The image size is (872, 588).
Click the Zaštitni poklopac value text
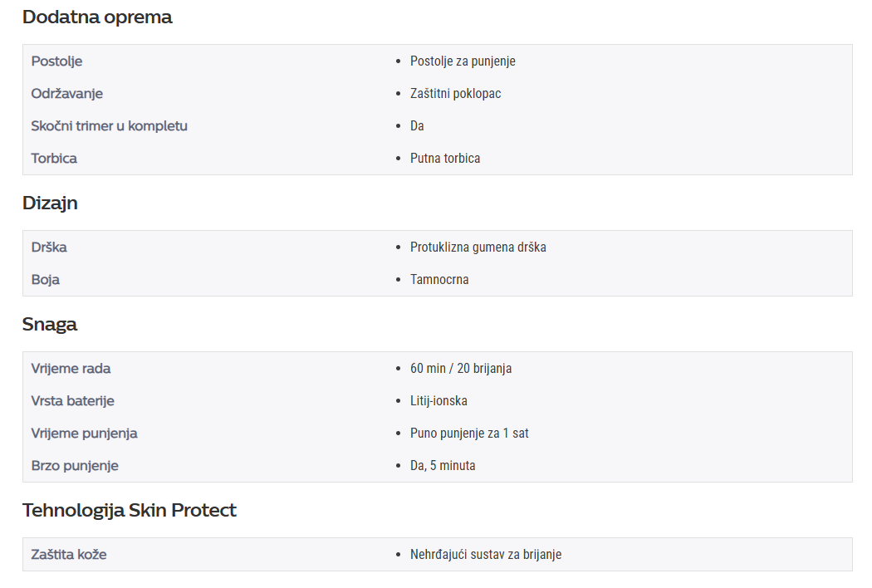455,94
